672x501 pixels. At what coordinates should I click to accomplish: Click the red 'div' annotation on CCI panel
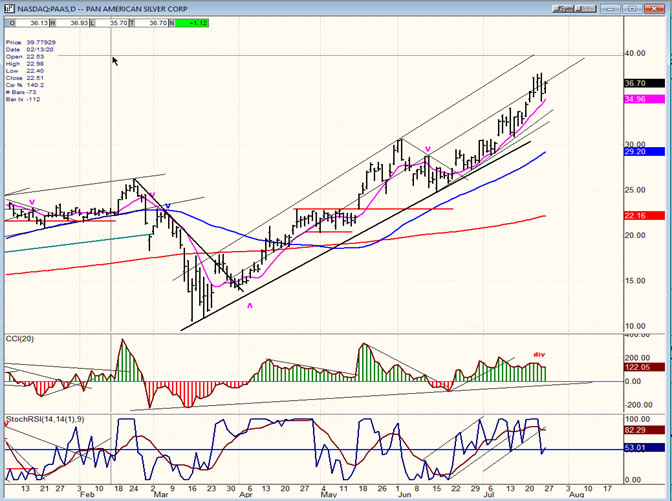click(537, 353)
